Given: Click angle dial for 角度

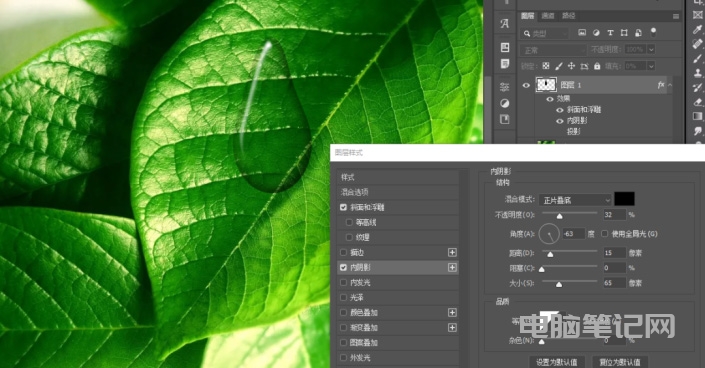Looking at the screenshot, I should pyautogui.click(x=549, y=233).
